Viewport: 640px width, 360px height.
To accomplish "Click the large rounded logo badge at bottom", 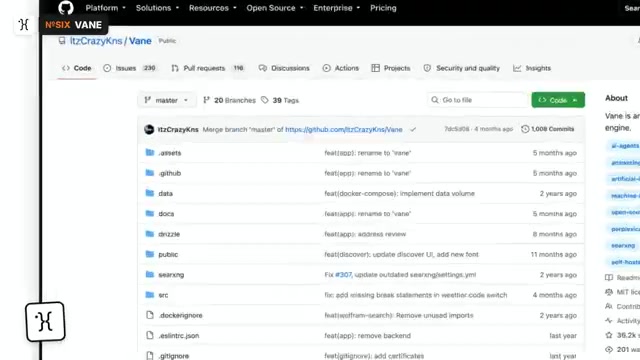I will tap(45, 322).
